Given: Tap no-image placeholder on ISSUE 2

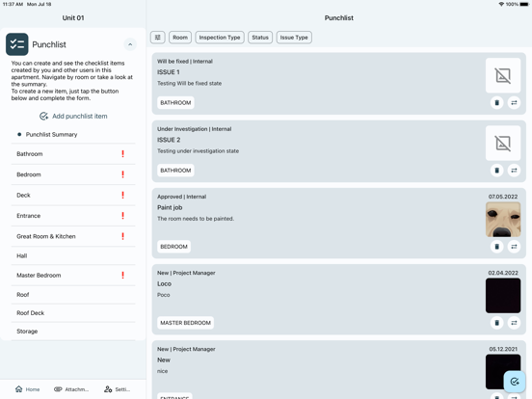Looking at the screenshot, I should 503,144.
